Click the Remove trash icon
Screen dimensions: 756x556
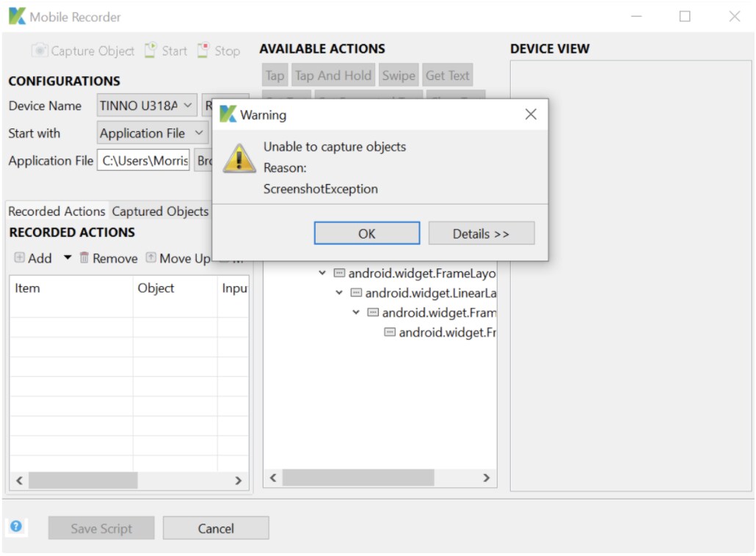[x=84, y=258]
